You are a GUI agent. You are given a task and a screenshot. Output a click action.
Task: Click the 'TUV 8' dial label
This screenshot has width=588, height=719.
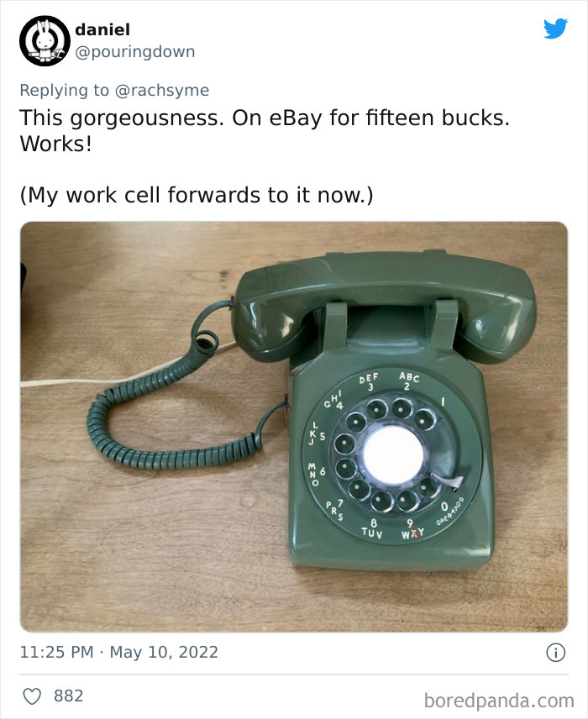(372, 527)
